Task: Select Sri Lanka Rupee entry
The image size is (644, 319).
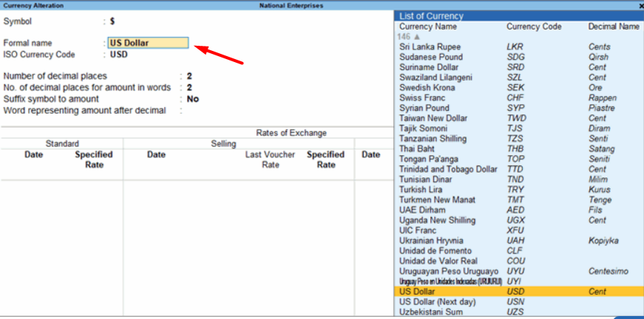Action: 519,47
